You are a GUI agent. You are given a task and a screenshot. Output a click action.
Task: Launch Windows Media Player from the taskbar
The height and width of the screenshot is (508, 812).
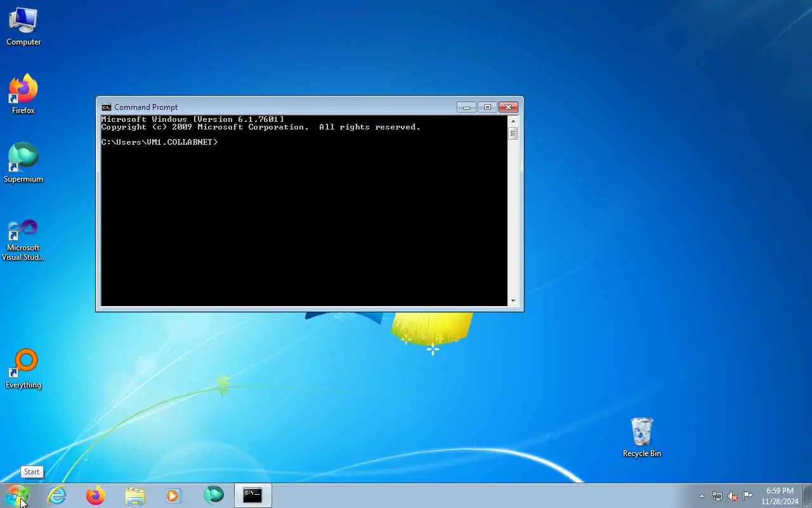pos(174,495)
